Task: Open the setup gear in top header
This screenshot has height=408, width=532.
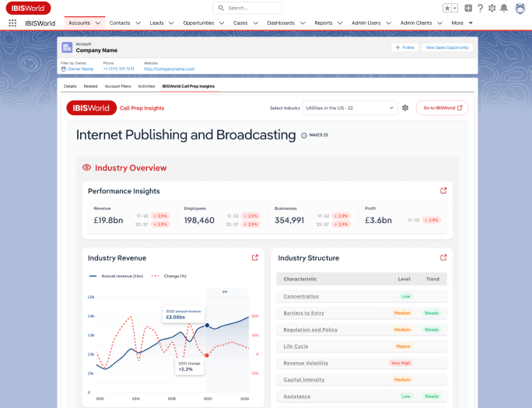Action: pyautogui.click(x=492, y=8)
